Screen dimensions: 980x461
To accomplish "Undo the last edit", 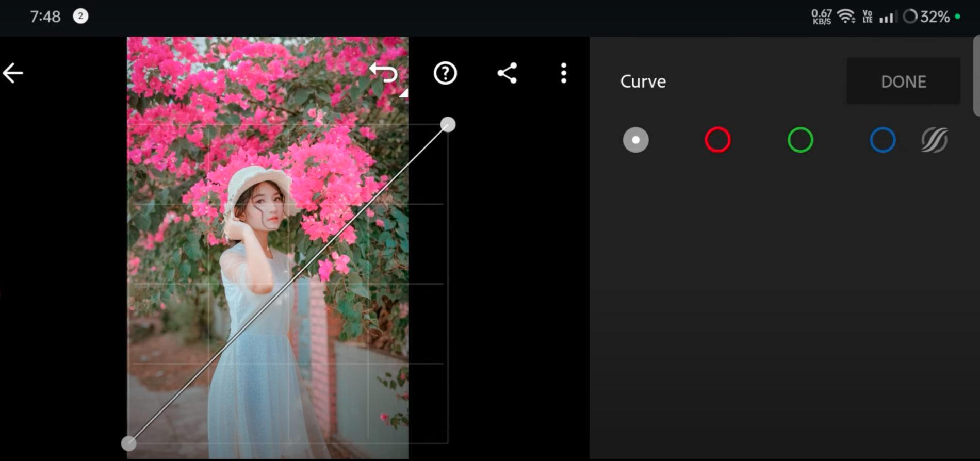I will (383, 73).
